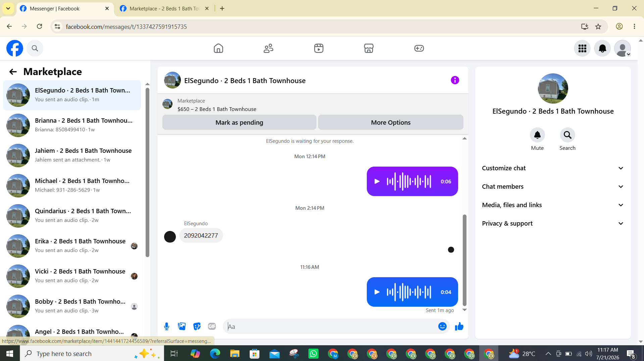The width and height of the screenshot is (644, 361).
Task: Open the Gaming controller icon
Action: [x=419, y=48]
